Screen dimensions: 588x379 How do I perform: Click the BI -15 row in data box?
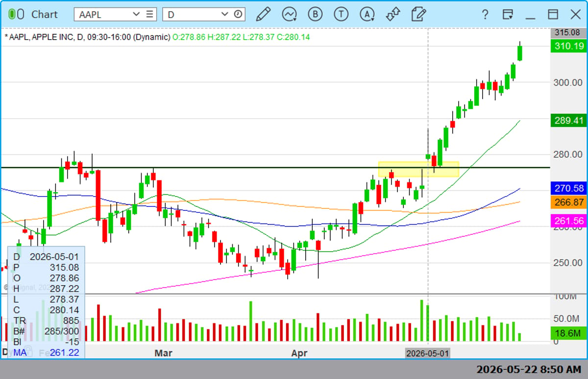[46, 342]
